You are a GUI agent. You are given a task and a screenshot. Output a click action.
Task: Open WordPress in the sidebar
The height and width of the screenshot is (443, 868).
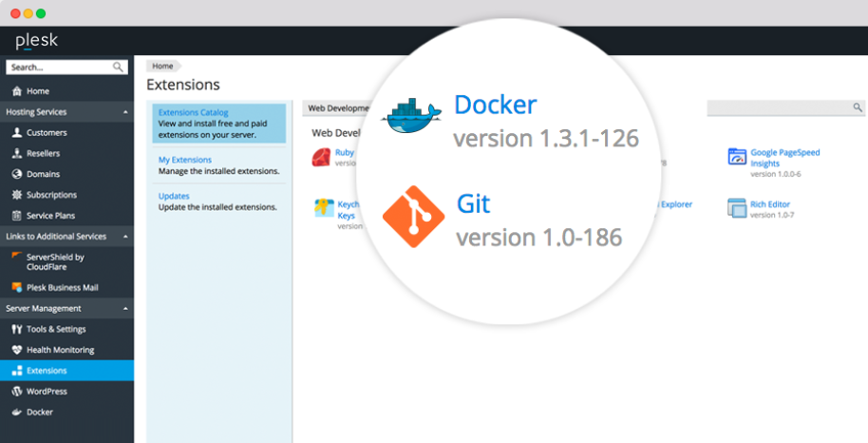pos(47,392)
